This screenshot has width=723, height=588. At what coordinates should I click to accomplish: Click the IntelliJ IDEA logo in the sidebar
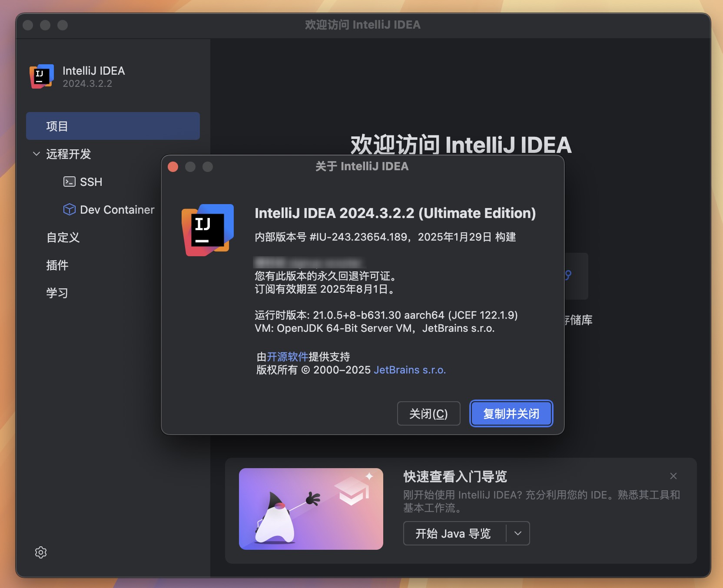point(42,76)
